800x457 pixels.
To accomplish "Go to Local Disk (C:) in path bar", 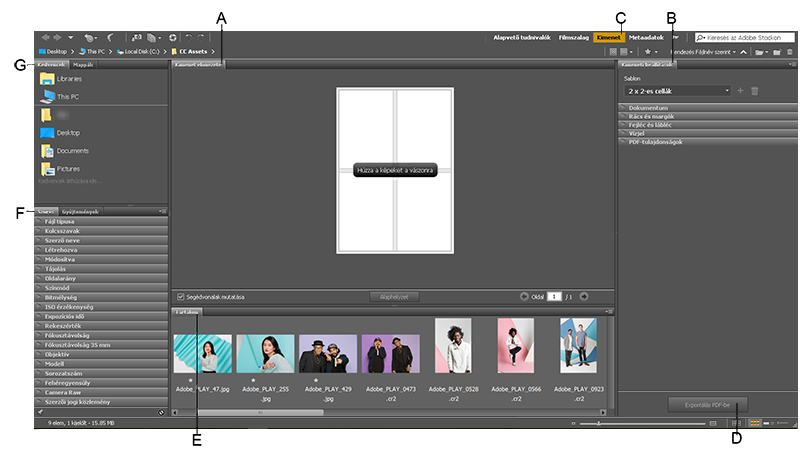I will pyautogui.click(x=138, y=52).
